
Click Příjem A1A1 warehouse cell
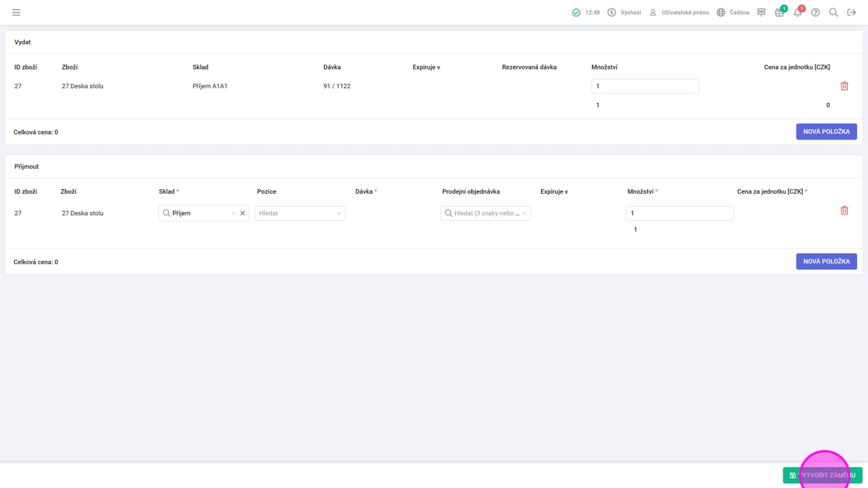(210, 86)
